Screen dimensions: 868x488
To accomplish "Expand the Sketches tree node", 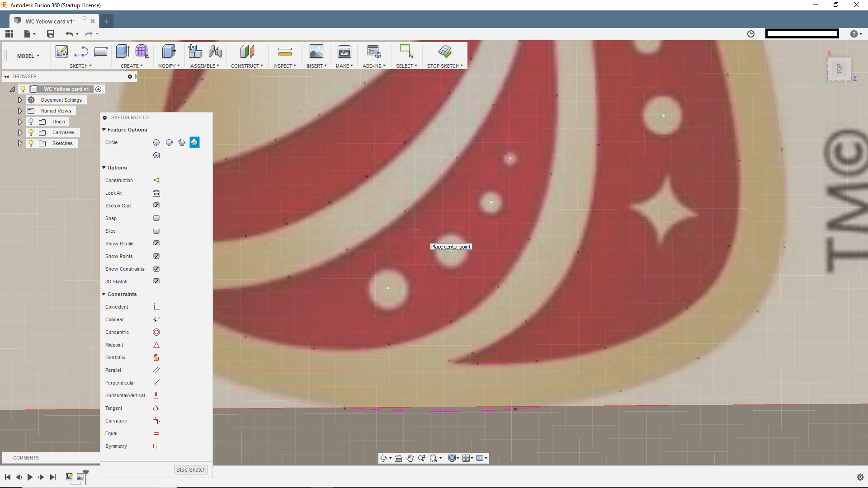I will pyautogui.click(x=20, y=143).
